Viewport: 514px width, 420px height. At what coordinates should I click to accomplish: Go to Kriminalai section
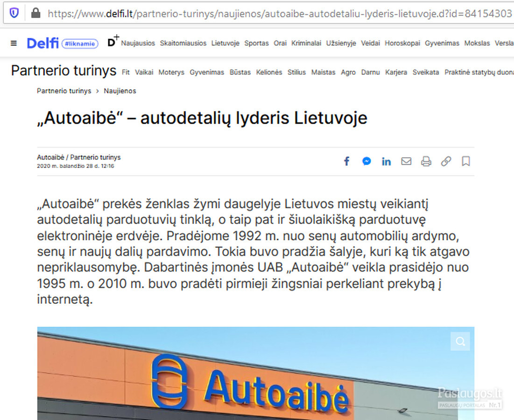point(306,43)
